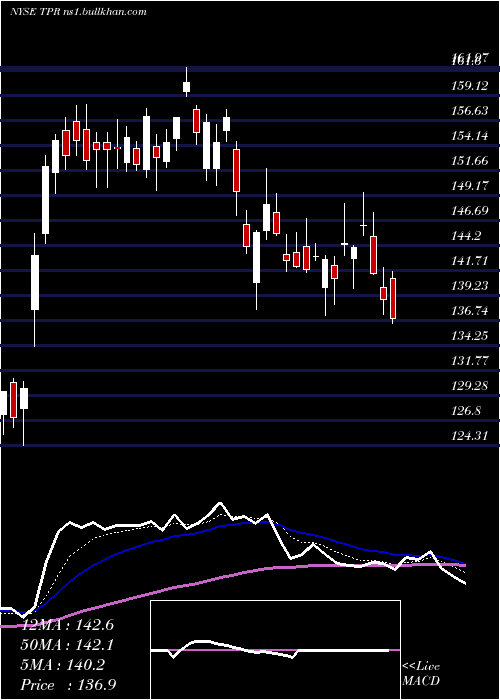Click the 12MA : 142.6 readout
Screen dimensions: 500x700
click(67, 625)
